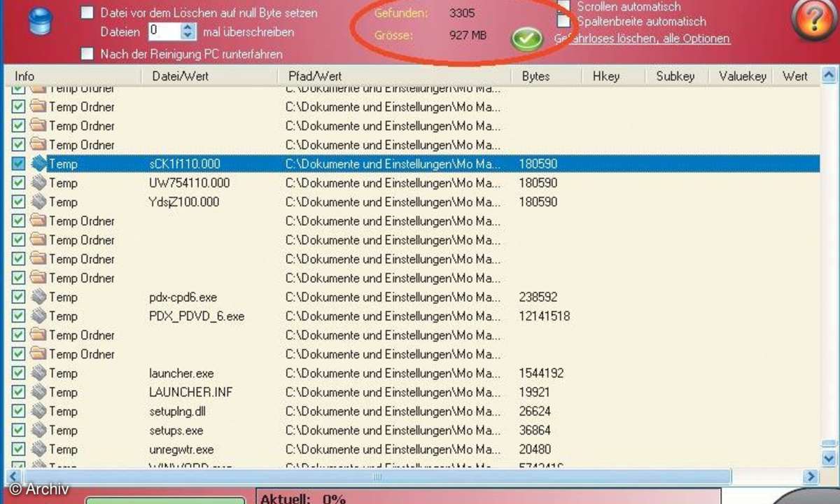Viewport: 840px width, 504px height.
Task: Select the file name 'pdx-cpd6.exe'
Action: pyautogui.click(x=184, y=297)
